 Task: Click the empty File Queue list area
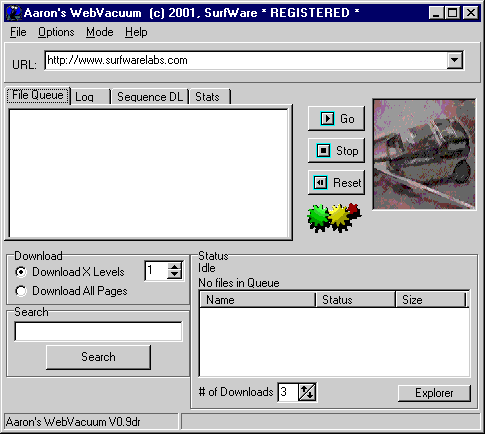tap(149, 173)
